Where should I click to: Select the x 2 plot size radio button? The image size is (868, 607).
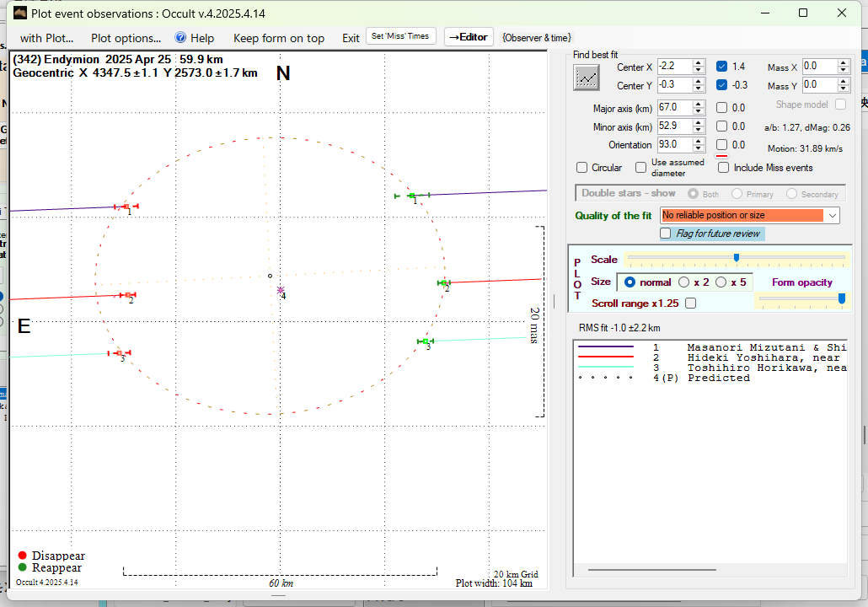pyautogui.click(x=684, y=282)
